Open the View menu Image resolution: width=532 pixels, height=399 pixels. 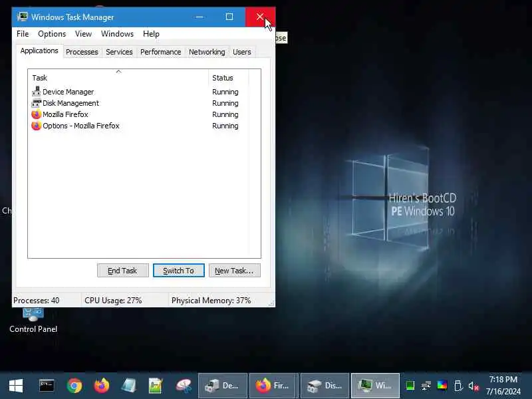tap(83, 34)
